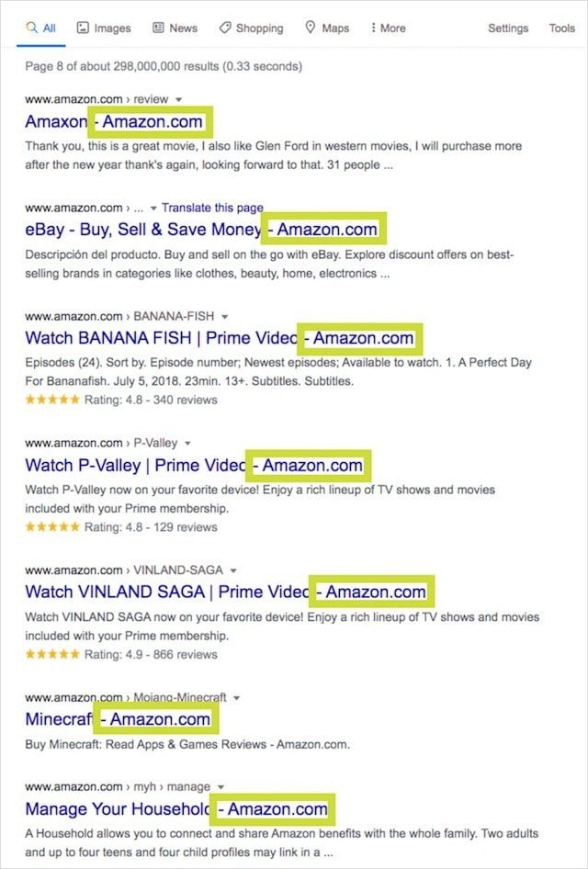This screenshot has width=588, height=869.
Task: Click the News tab newspaper icon
Action: (158, 28)
